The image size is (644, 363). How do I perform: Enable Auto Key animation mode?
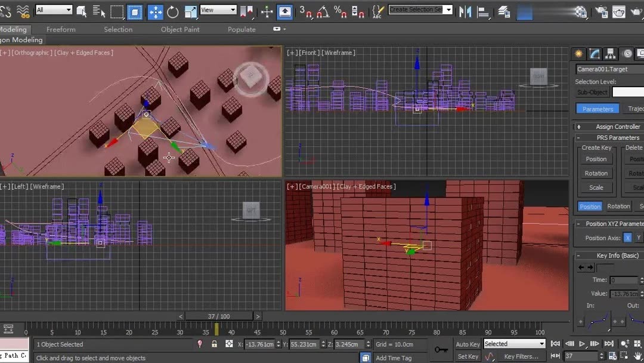coord(467,344)
